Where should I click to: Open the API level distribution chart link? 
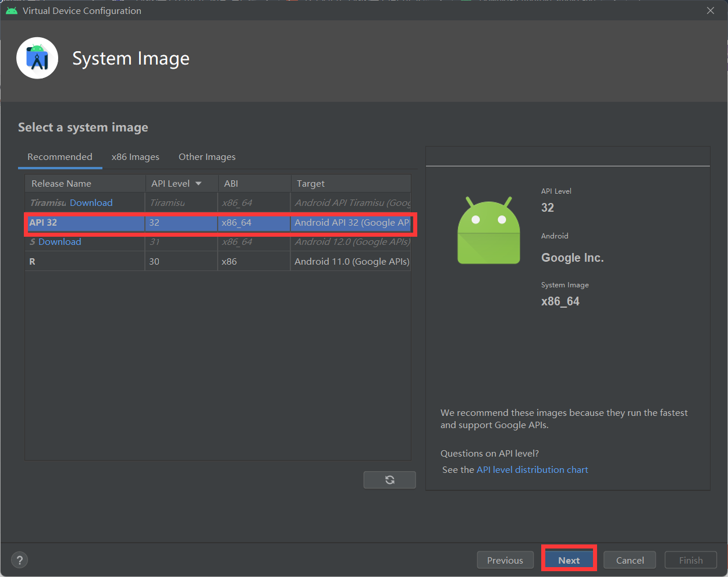tap(532, 469)
